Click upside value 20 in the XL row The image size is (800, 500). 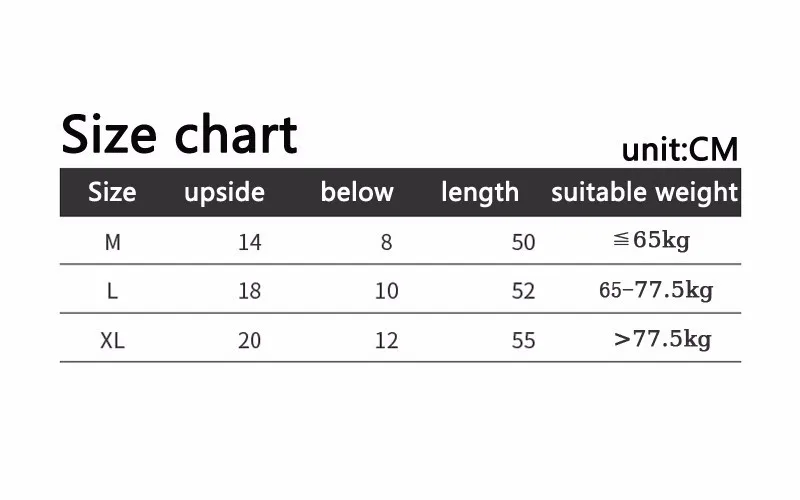pos(249,340)
